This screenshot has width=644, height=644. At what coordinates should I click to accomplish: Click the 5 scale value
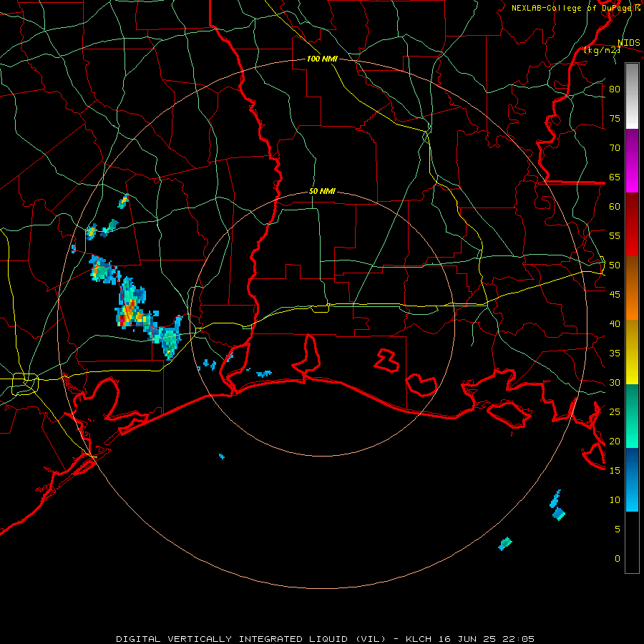[618, 529]
